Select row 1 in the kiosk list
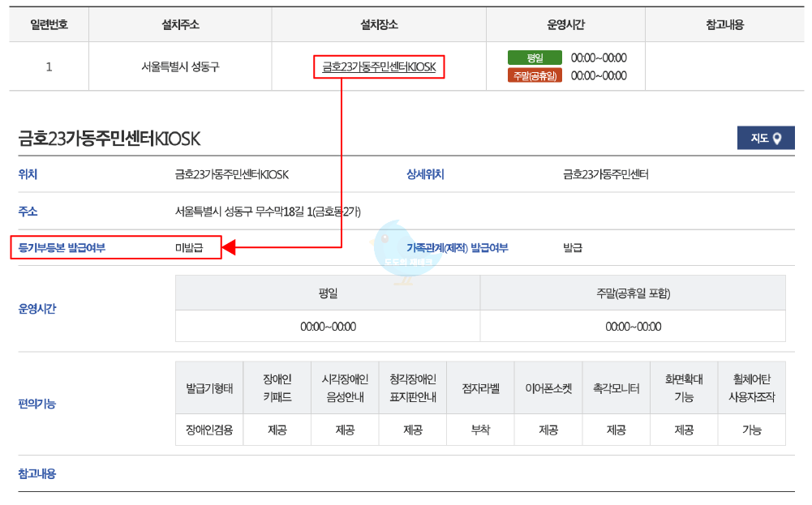This screenshot has height=505, width=812. tap(49, 67)
